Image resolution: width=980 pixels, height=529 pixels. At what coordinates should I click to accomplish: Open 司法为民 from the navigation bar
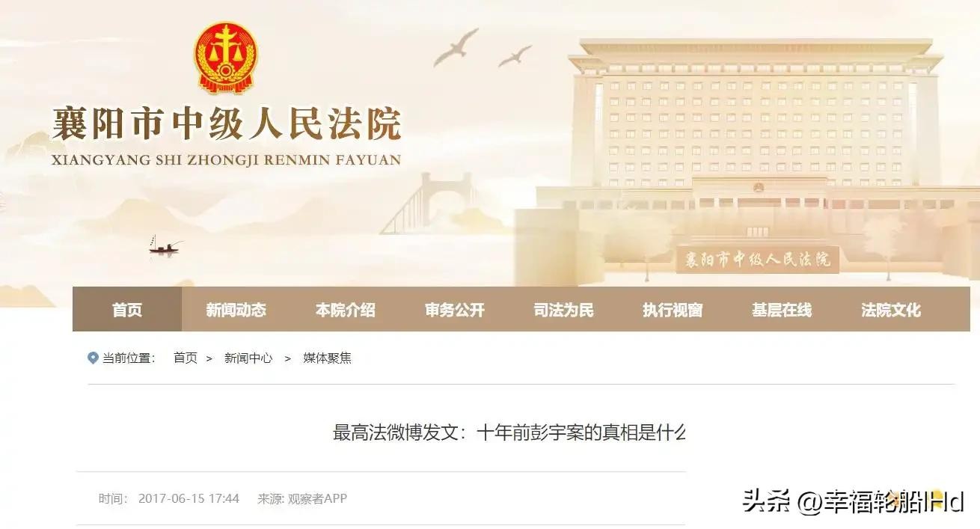[563, 309]
